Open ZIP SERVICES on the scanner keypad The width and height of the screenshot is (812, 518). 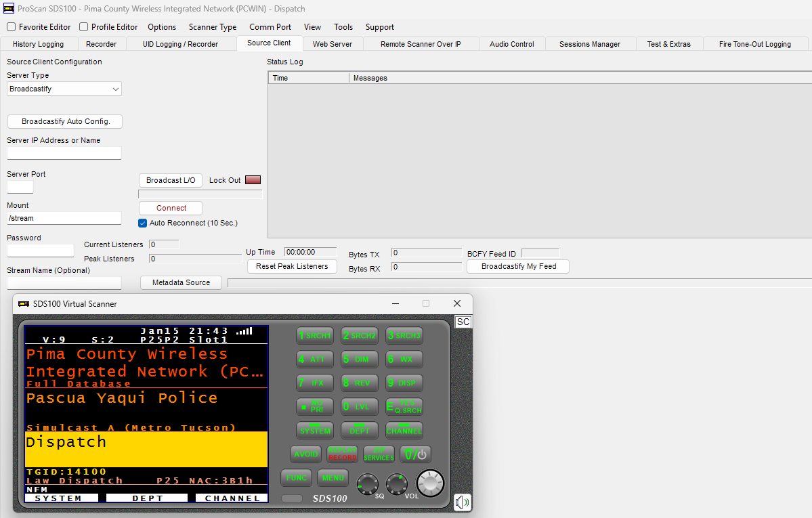[x=379, y=454]
